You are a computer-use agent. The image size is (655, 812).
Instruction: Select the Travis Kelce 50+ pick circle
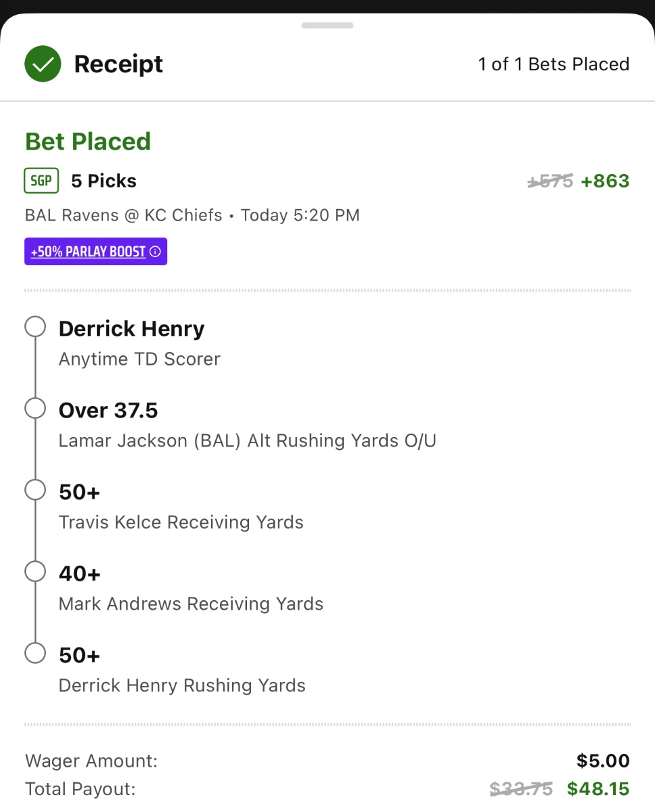tap(35, 490)
